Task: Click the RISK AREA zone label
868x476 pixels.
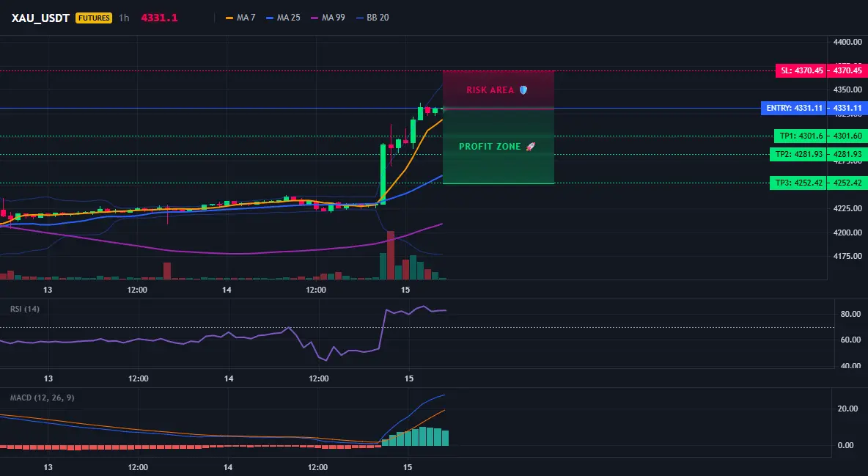Action: pos(490,89)
